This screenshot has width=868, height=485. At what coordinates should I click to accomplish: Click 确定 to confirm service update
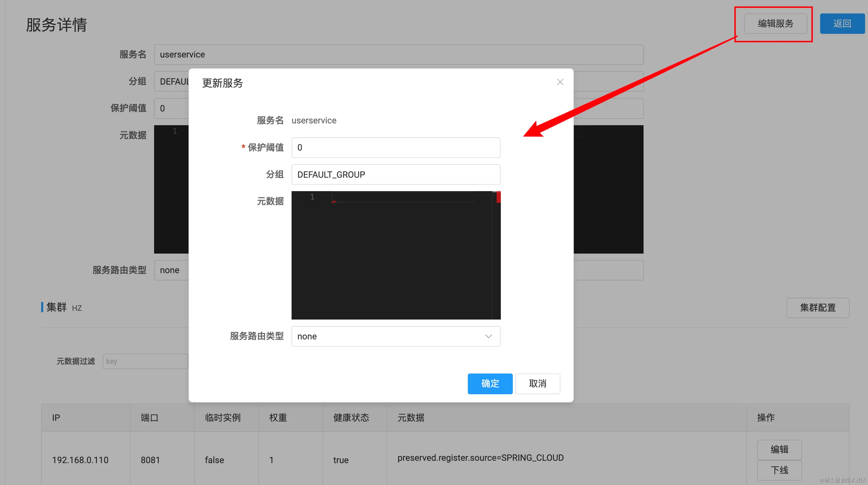pyautogui.click(x=490, y=384)
